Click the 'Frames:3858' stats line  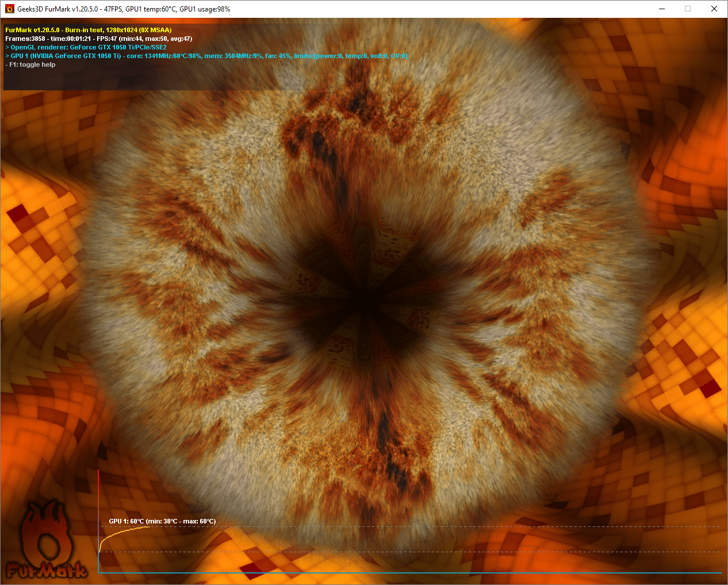[x=99, y=39]
